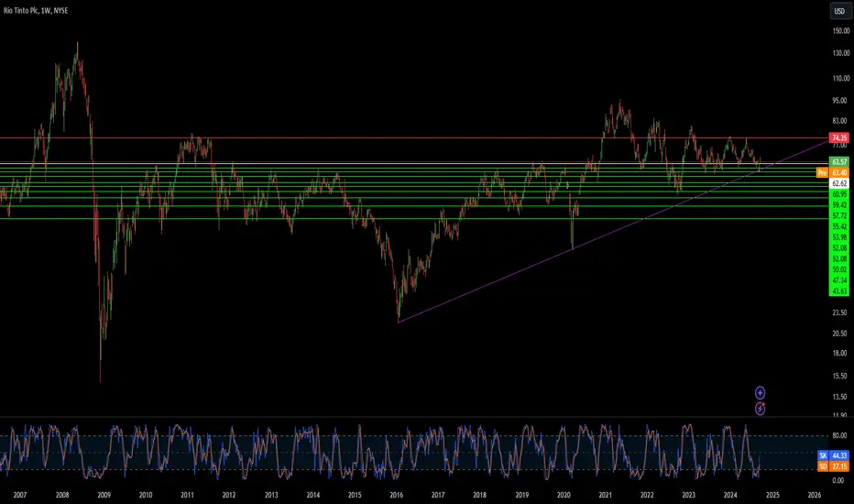The width and height of the screenshot is (854, 504).
Task: Click 2014 on the time axis
Action: (312, 495)
